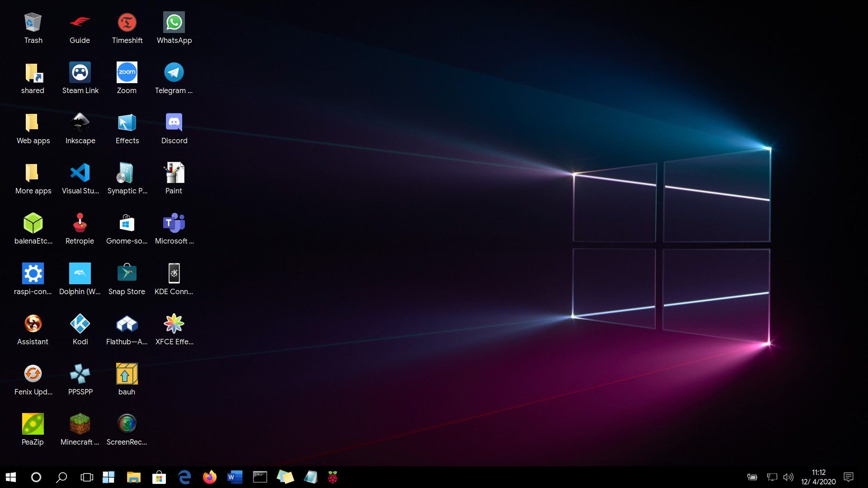Click the Cortana circle in taskbar

36,477
